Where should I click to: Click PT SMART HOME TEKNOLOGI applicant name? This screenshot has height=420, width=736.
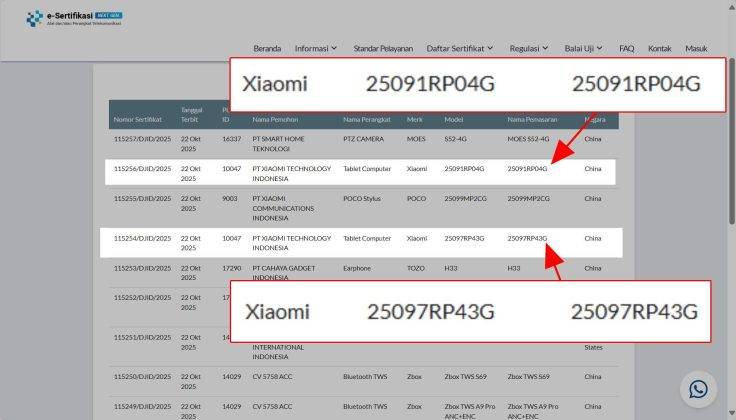pos(278,144)
